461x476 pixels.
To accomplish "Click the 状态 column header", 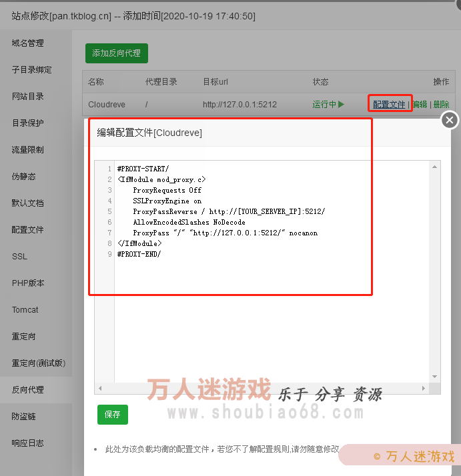I will [320, 82].
